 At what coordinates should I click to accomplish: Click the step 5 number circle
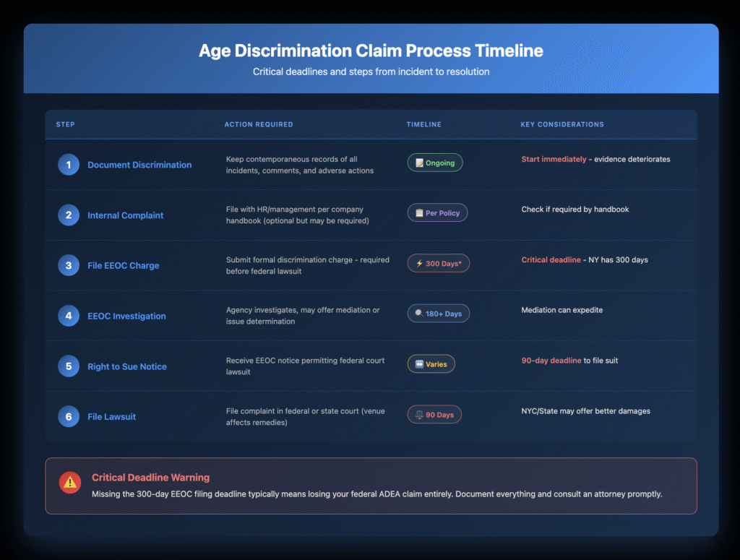[x=69, y=366]
